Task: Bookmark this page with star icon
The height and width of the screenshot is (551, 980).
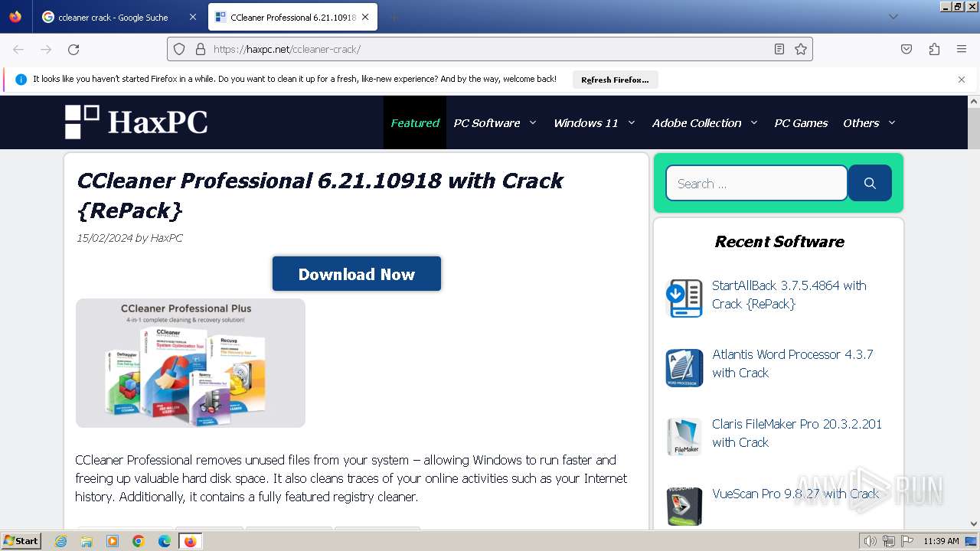Action: pos(801,49)
